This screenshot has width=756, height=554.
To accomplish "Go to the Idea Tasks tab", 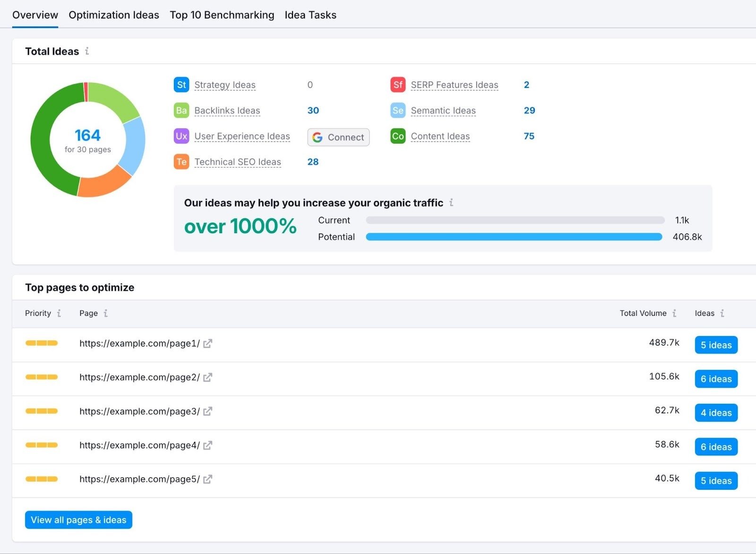I will (310, 15).
